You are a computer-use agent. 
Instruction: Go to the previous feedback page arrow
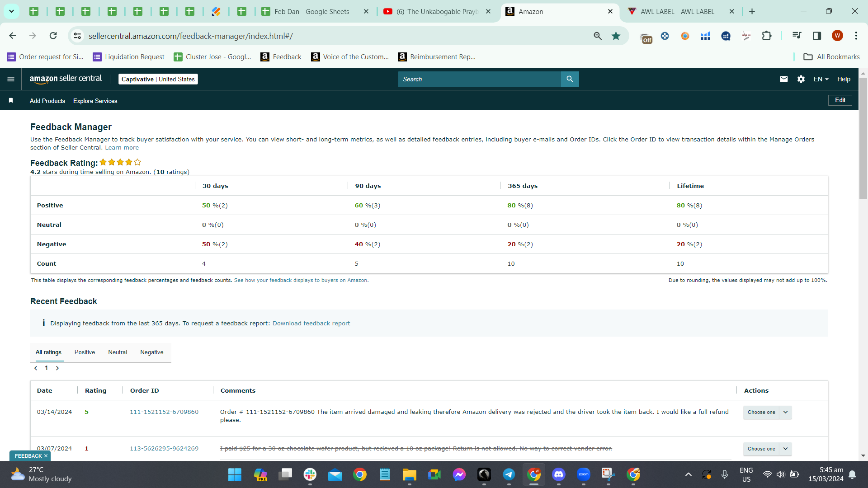point(36,368)
